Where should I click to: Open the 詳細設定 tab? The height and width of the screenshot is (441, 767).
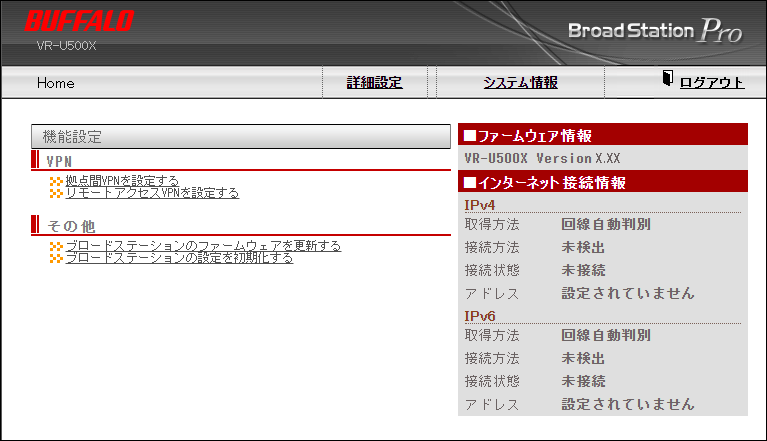tap(375, 83)
